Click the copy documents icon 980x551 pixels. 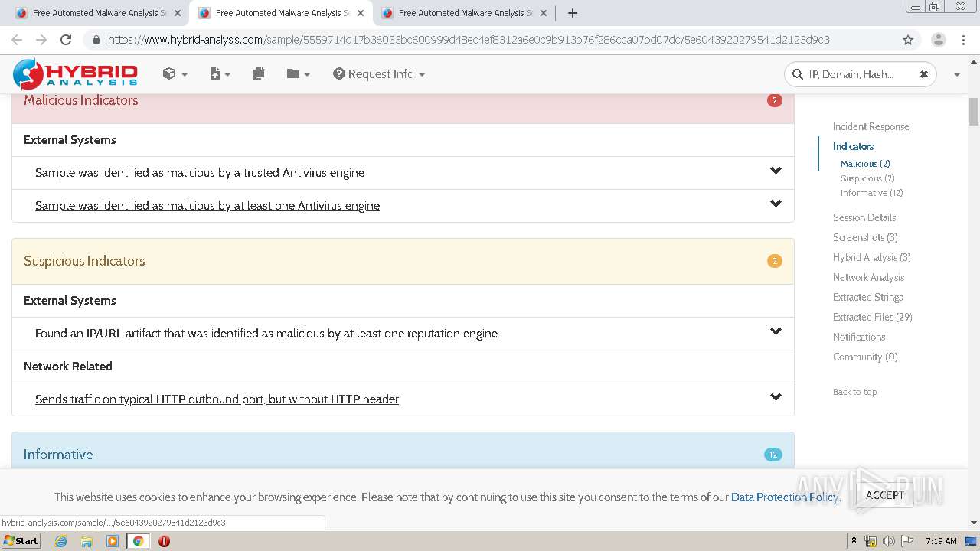(x=259, y=73)
